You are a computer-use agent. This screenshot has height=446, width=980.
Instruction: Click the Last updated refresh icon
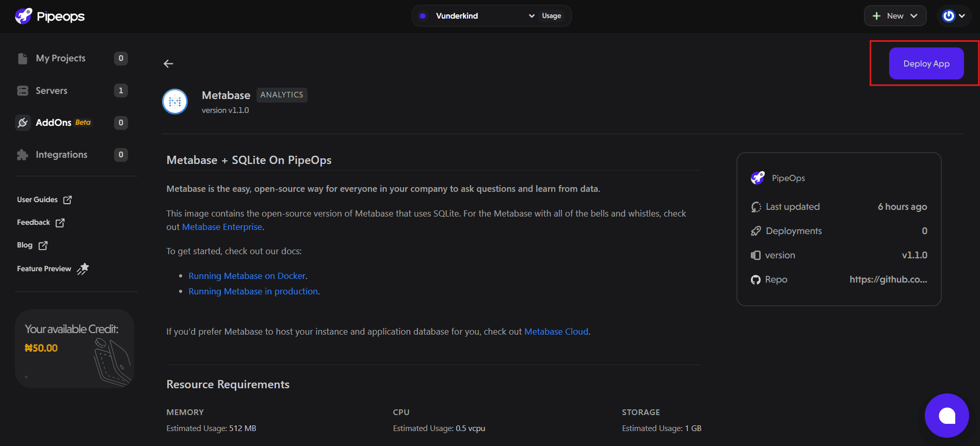coord(756,207)
